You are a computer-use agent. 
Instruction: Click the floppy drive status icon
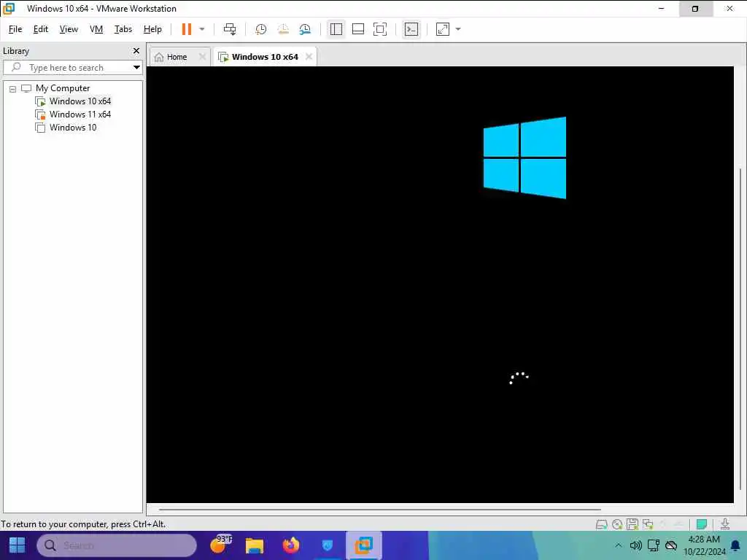tap(632, 524)
